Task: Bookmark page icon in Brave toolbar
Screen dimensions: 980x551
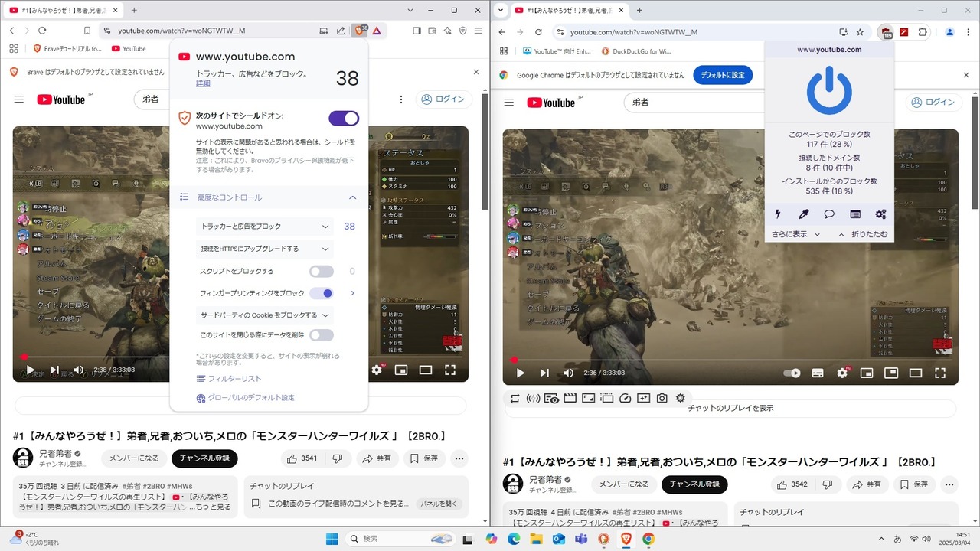Action: click(x=87, y=31)
